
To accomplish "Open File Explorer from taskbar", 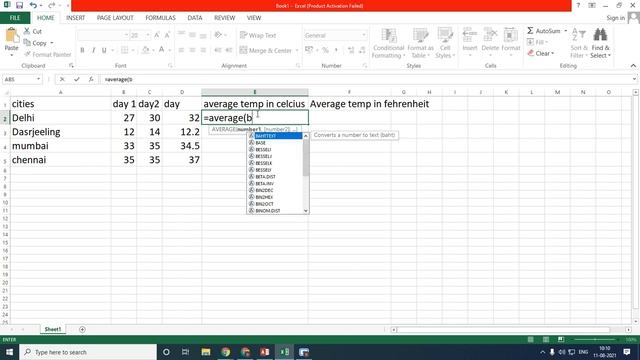I will [206, 352].
